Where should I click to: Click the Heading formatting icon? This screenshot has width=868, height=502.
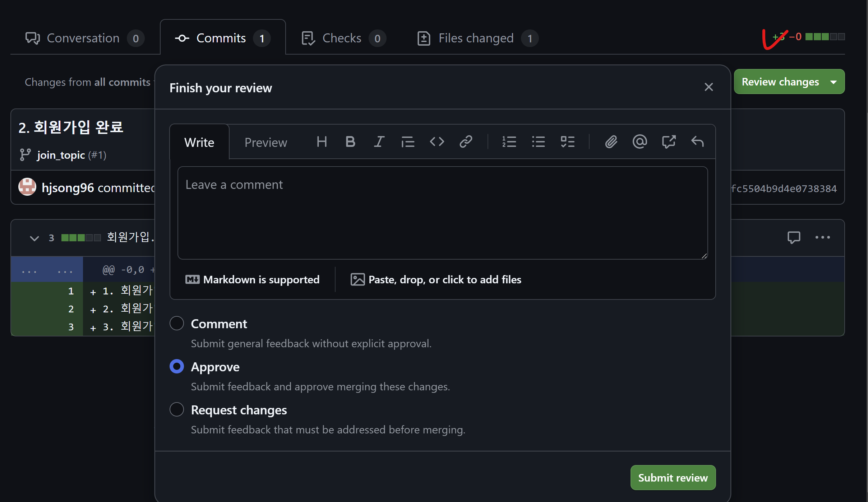[x=322, y=142]
